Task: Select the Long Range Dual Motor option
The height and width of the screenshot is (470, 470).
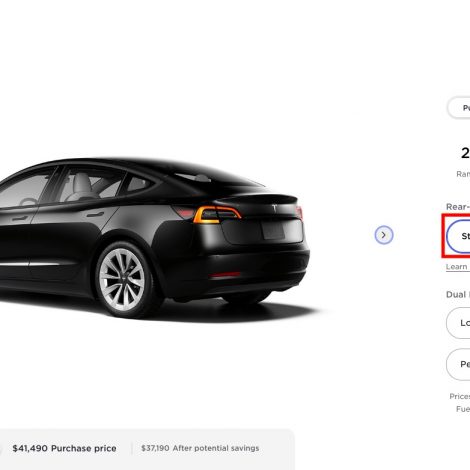Action: click(458, 323)
